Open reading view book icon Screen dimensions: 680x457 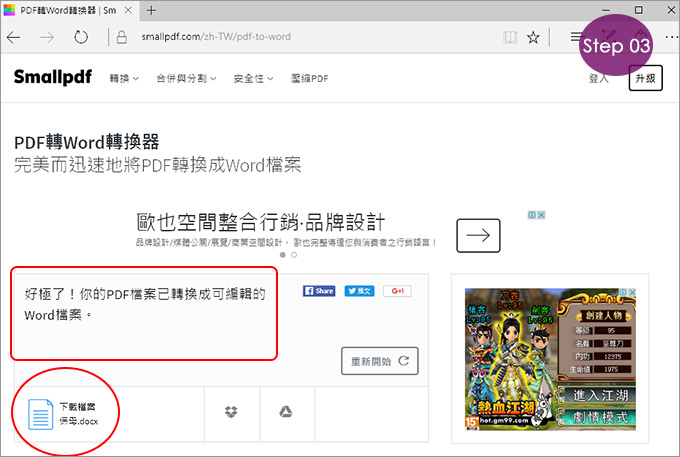coord(510,37)
